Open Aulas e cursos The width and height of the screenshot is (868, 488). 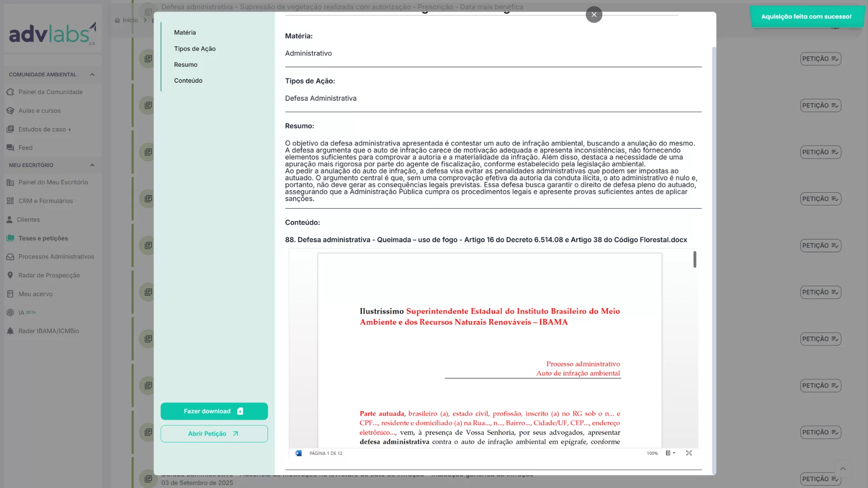coord(39,111)
